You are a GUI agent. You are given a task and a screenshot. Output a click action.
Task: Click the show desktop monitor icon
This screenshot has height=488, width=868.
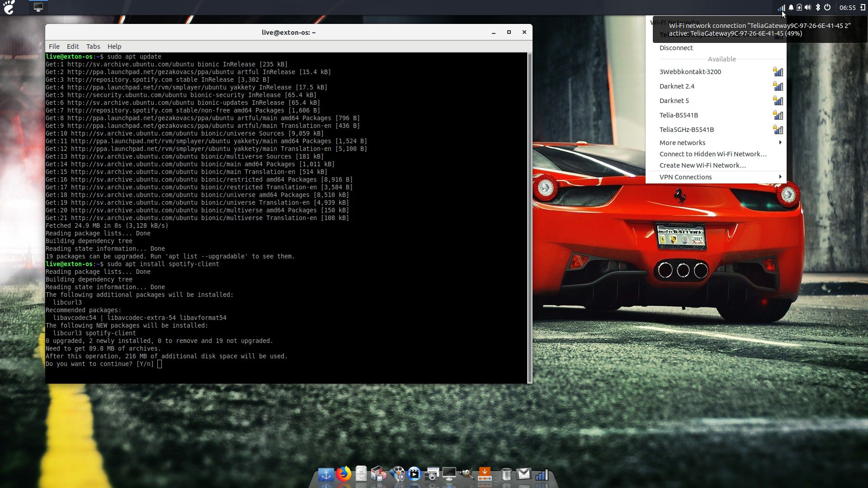(x=38, y=7)
